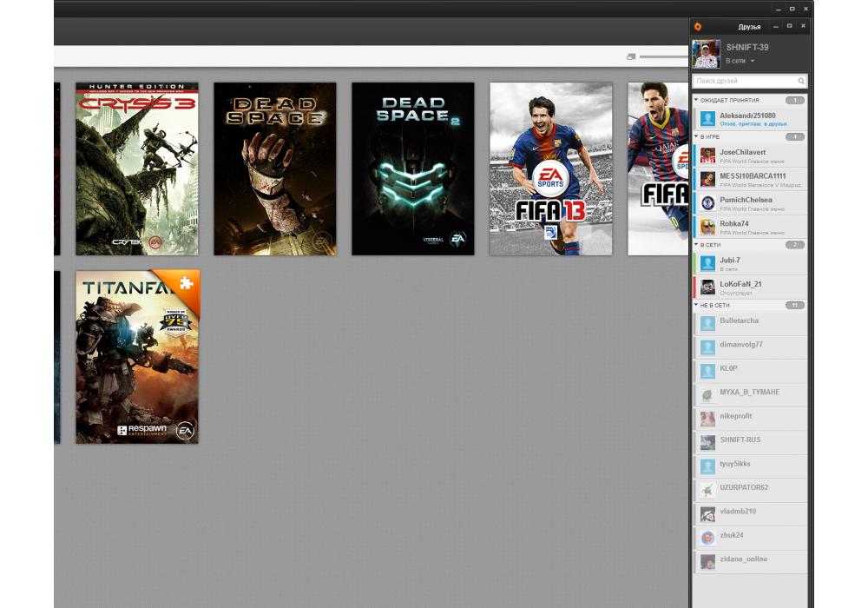Image resolution: width=868 pixels, height=608 pixels.
Task: Select the Titanfall game tile
Action: coord(136,357)
